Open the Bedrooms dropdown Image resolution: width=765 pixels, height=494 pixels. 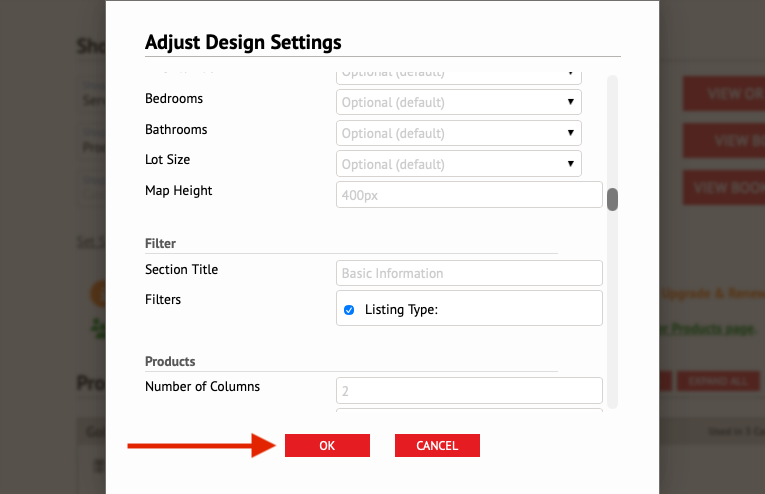click(459, 102)
